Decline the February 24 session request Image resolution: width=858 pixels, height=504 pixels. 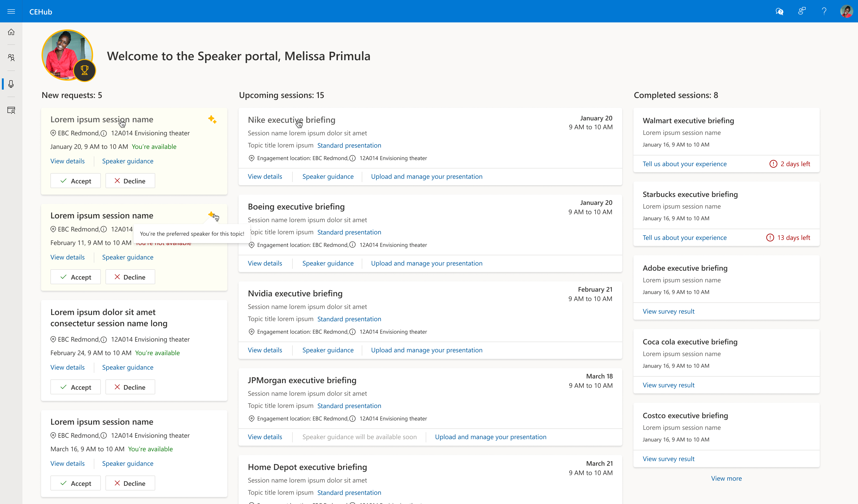(x=130, y=387)
